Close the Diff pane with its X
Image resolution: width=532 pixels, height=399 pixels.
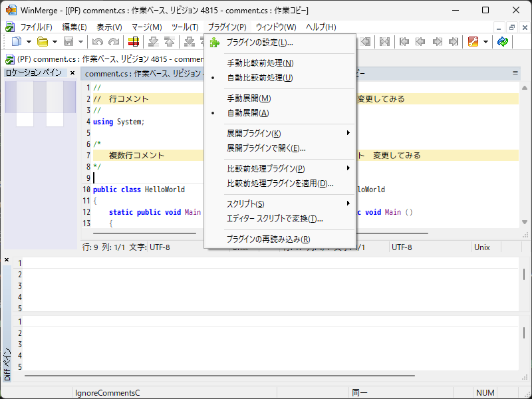[7, 260]
